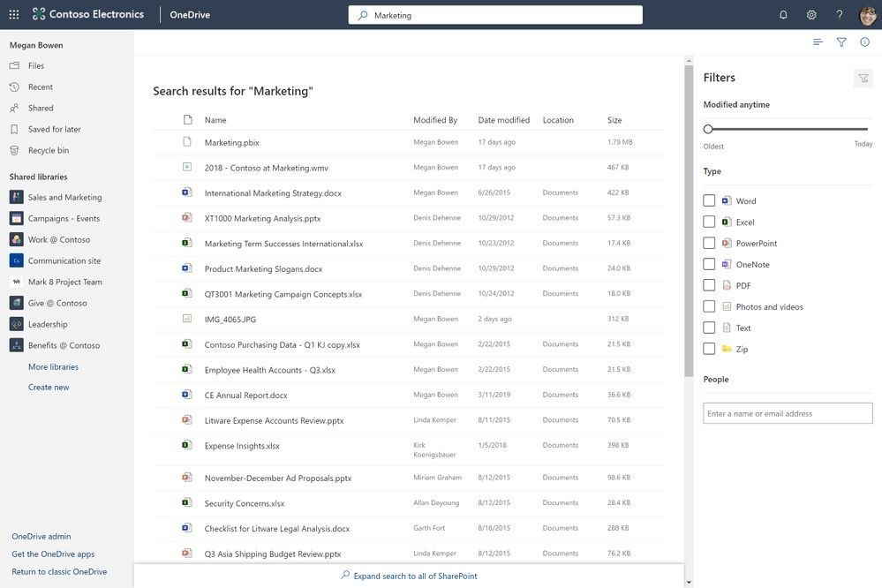Open the details info icon
Viewport: 882px width, 588px height.
pyautogui.click(x=864, y=42)
